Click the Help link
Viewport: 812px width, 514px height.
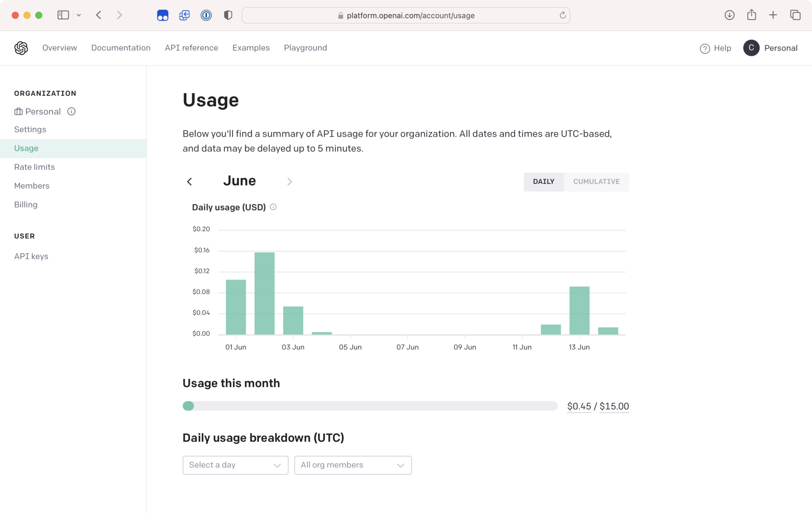[715, 48]
